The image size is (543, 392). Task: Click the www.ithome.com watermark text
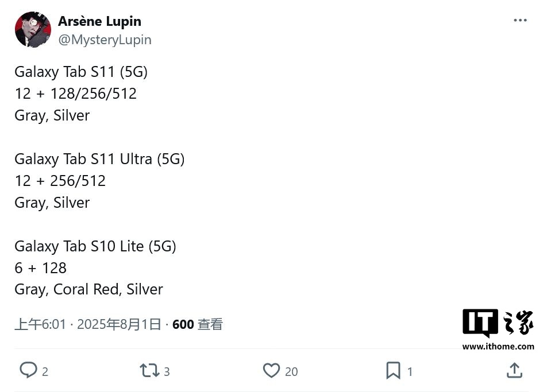(x=498, y=346)
